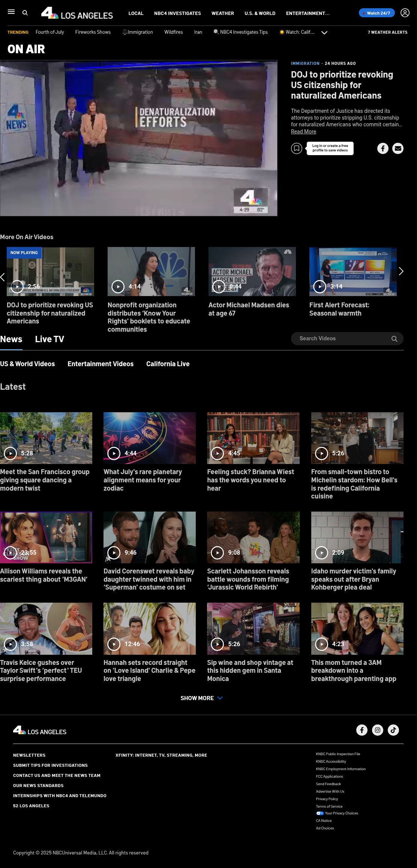Select Entertainment Videos category
The width and height of the screenshot is (417, 868).
tap(100, 364)
